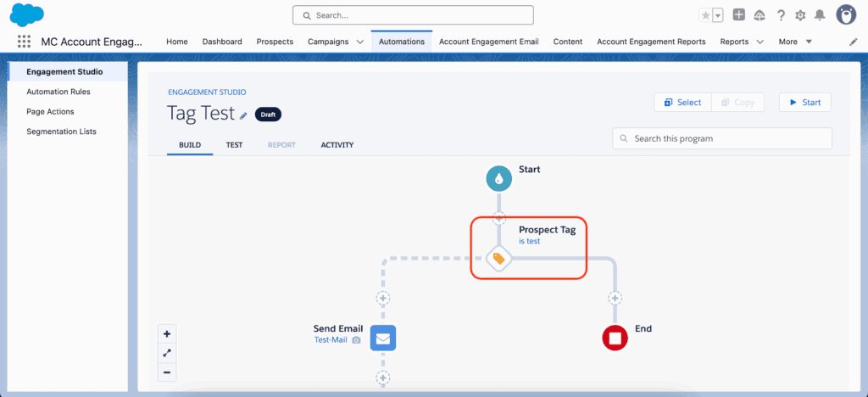Open the Help question mark icon
This screenshot has height=397, width=868.
pos(781,15)
